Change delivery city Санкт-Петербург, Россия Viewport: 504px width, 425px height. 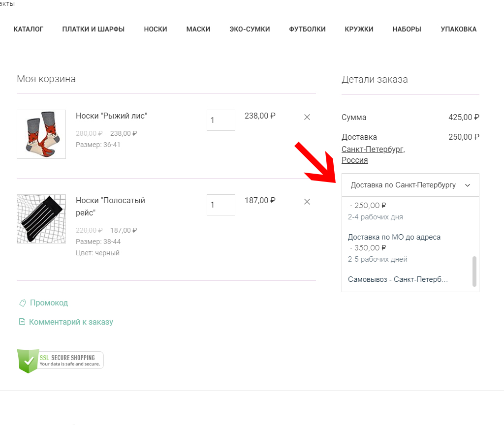point(373,154)
